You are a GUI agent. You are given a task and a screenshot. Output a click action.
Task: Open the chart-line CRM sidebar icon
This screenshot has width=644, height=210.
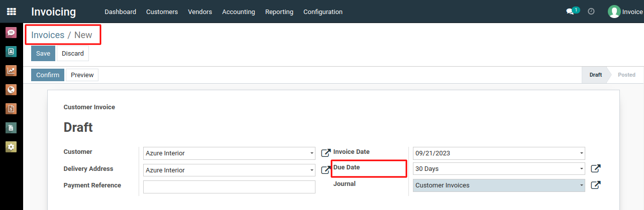11,71
